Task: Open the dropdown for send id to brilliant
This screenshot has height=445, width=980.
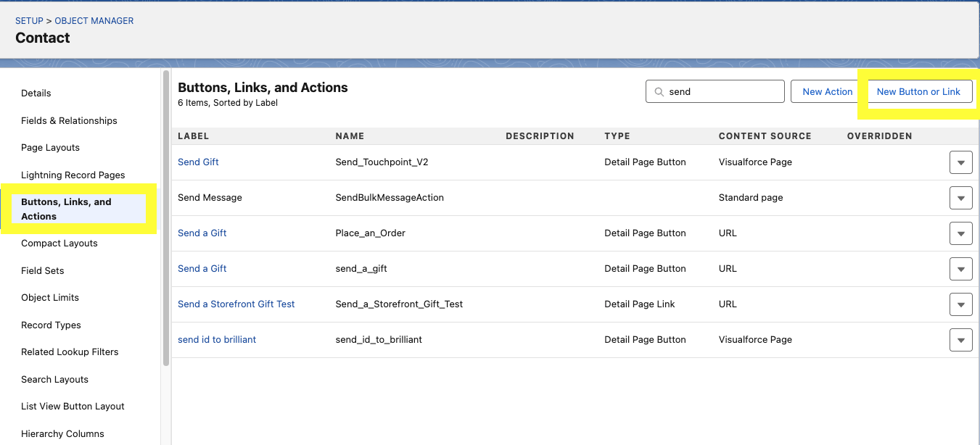Action: click(x=960, y=340)
